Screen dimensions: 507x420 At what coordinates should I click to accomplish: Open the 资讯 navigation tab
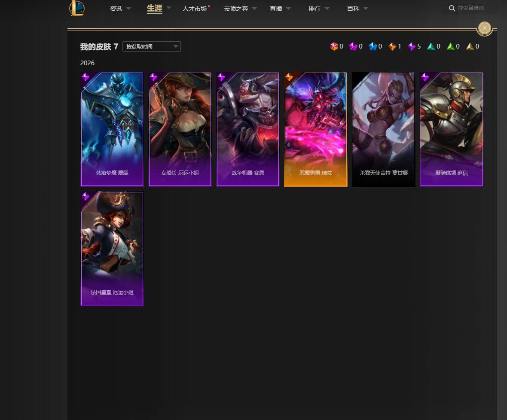(x=116, y=9)
